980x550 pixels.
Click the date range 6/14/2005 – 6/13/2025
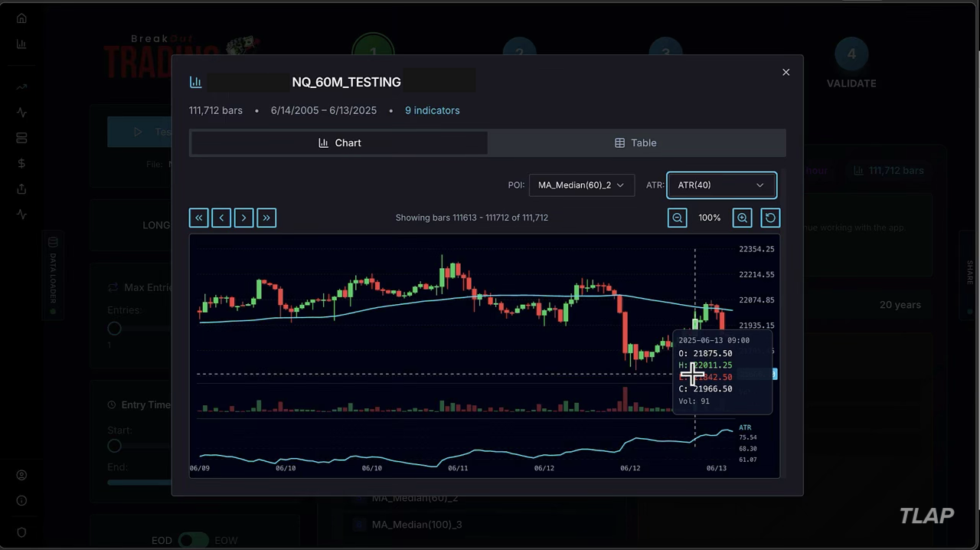point(324,110)
